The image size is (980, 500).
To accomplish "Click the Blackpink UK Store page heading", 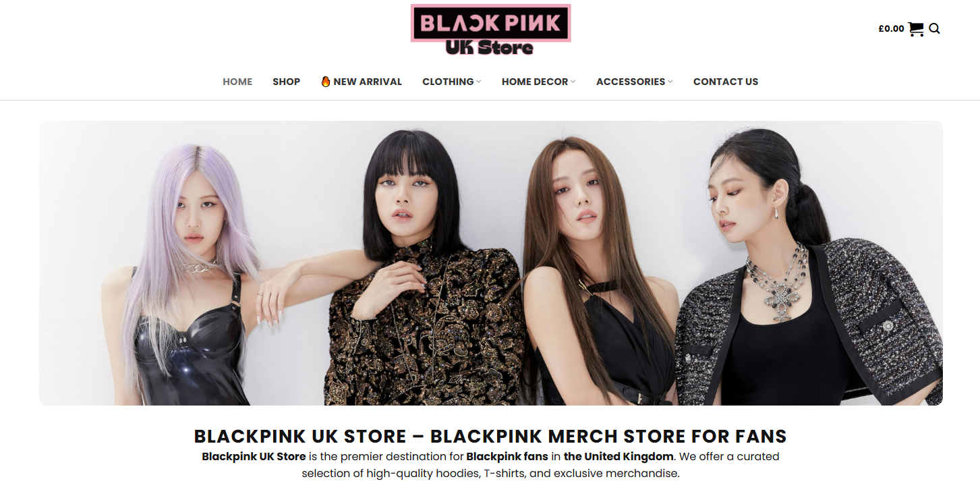I will (490, 436).
